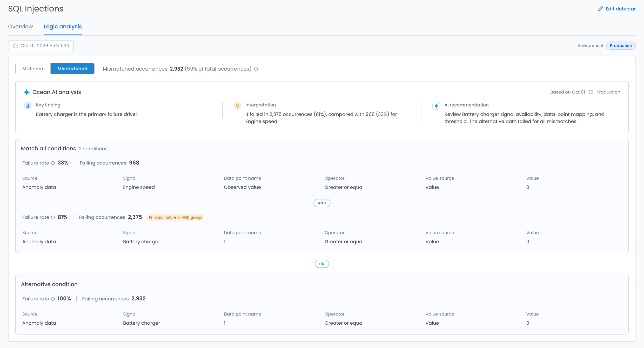Click the Alternative condition heading
644x348 pixels.
coord(49,284)
